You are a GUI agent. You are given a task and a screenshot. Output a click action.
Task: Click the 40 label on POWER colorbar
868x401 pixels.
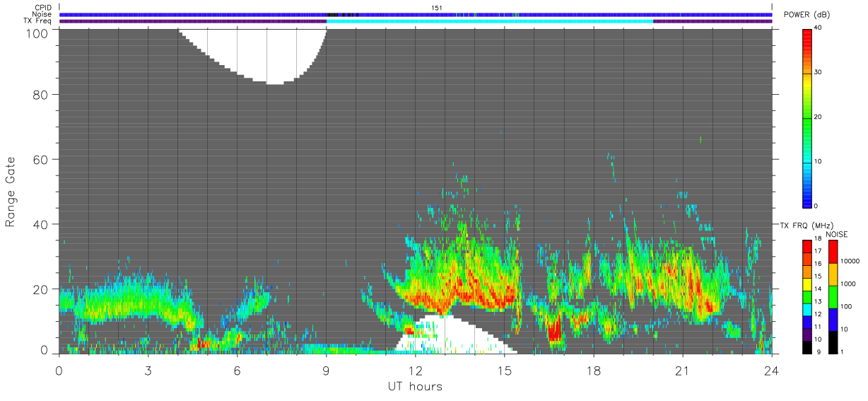819,28
